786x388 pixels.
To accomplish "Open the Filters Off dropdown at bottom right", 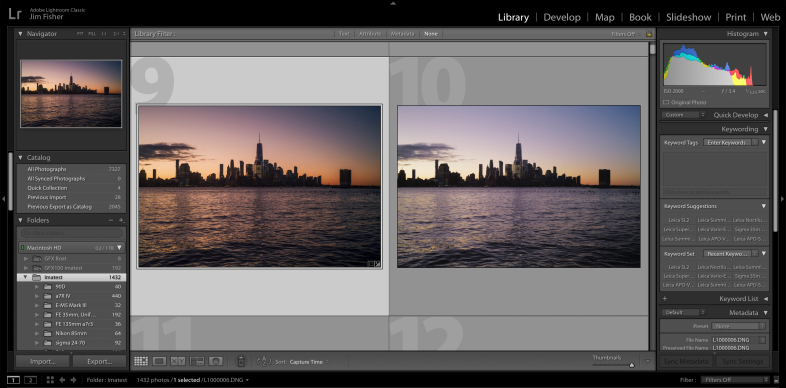I will pyautogui.click(x=734, y=380).
